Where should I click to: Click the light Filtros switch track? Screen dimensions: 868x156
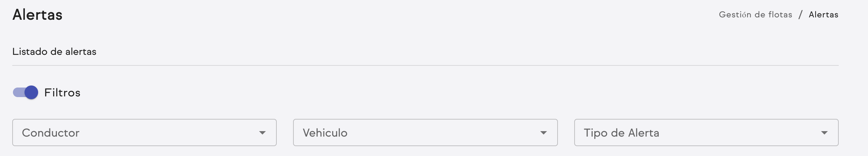tap(18, 92)
